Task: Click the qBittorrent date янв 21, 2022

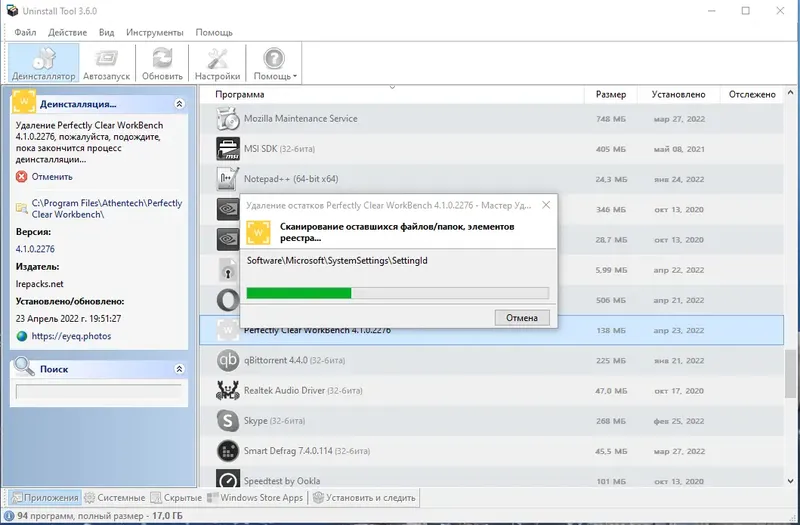Action: (679, 361)
